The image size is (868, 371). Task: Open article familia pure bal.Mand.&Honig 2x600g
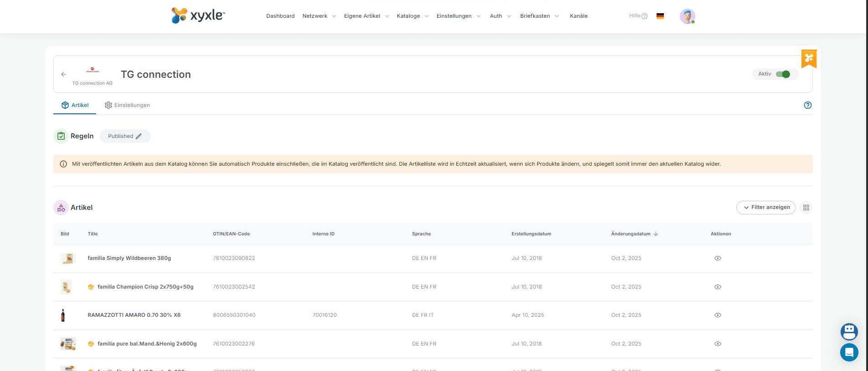click(x=147, y=344)
